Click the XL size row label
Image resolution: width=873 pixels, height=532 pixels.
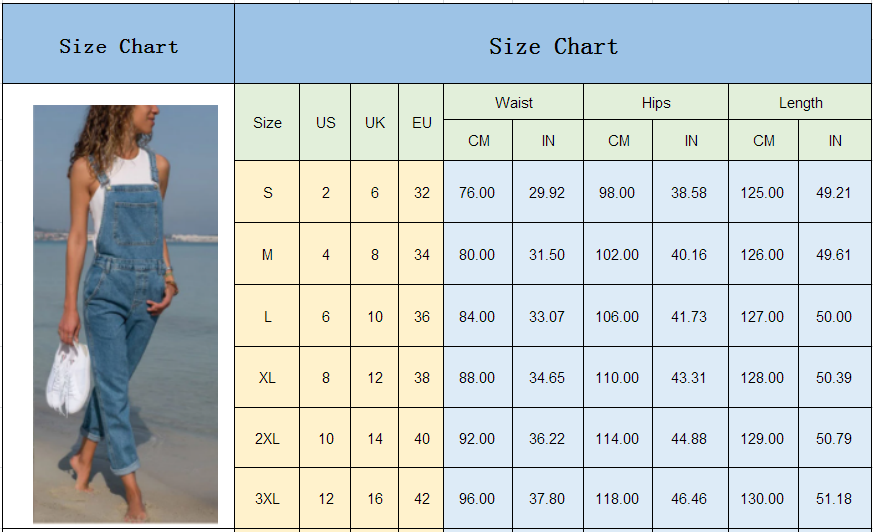(267, 378)
